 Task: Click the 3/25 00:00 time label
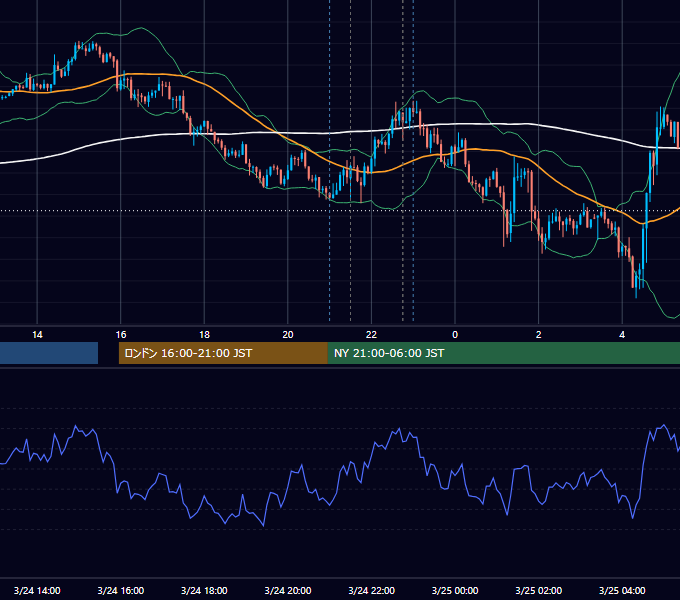point(455,590)
